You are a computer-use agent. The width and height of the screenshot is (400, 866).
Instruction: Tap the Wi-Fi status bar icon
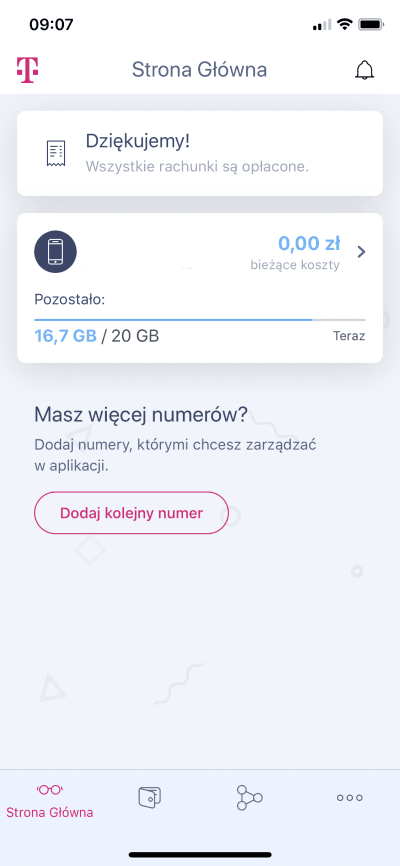(x=345, y=24)
